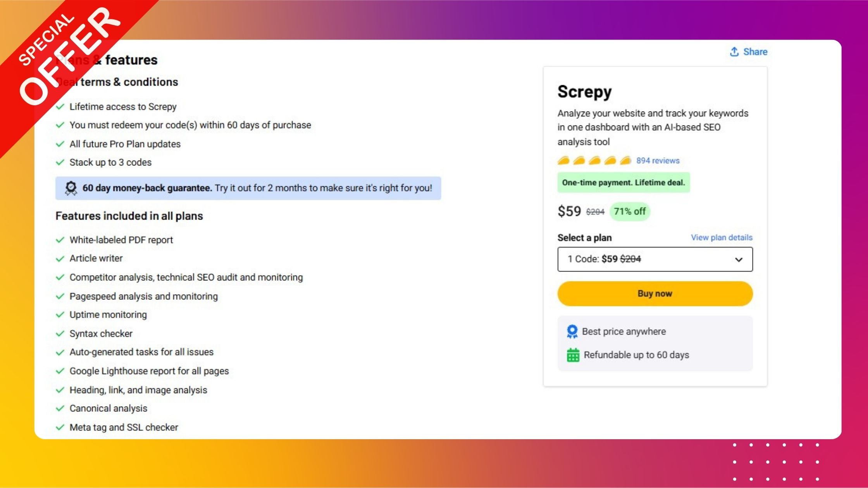Follow the View plan details link
The image size is (868, 488).
point(722,237)
